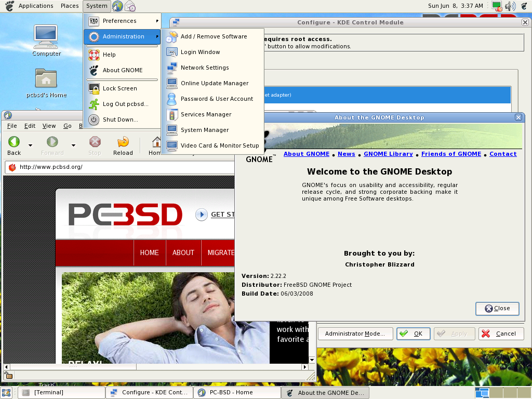Open Video Card & Monitor Setup

pos(212,146)
